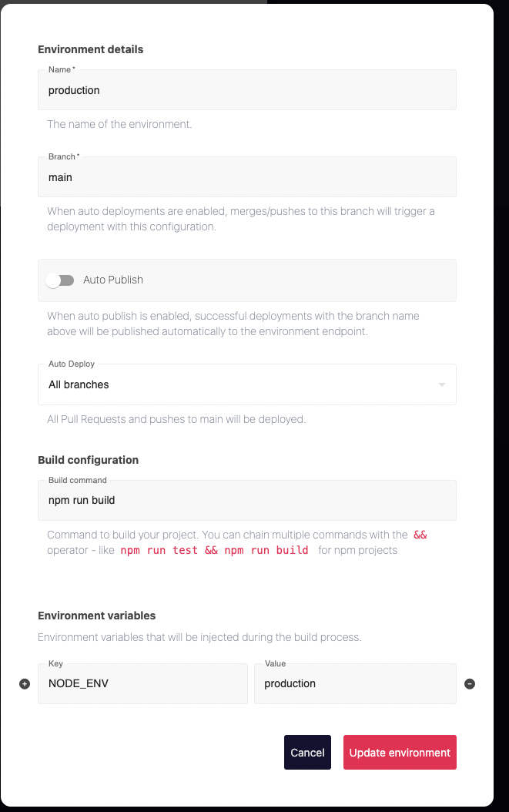This screenshot has height=812, width=509.
Task: Add a new environment variable row
Action: (x=24, y=683)
